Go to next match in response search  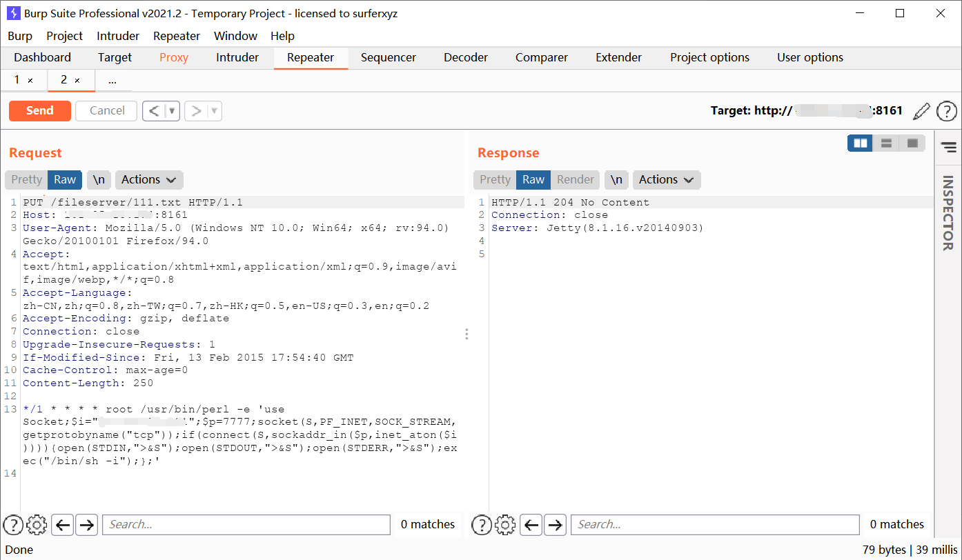(555, 525)
